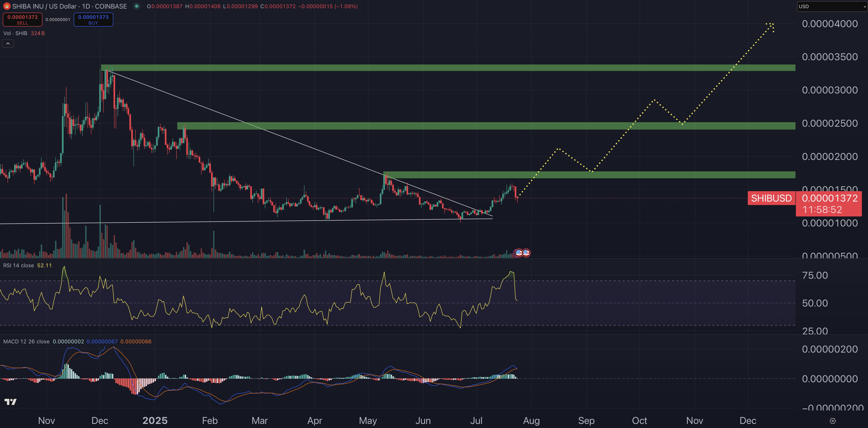
Task: Click the SHIBUSD price tag on price axis
Action: (x=771, y=198)
